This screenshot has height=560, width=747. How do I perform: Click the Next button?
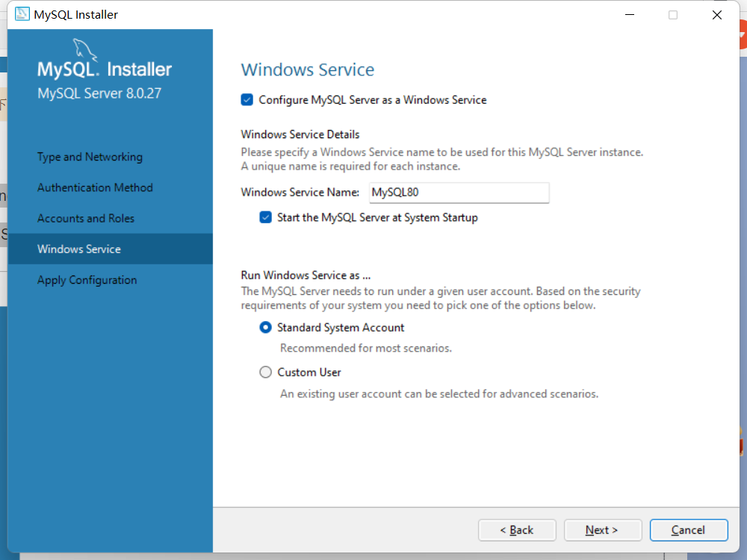tap(603, 530)
